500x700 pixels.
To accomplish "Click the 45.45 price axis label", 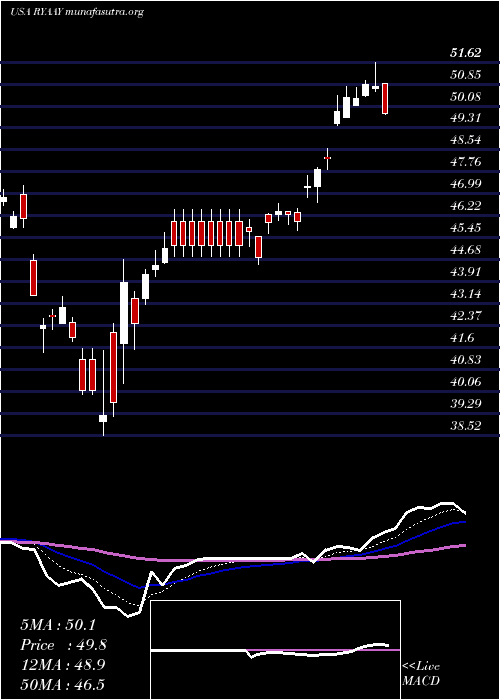I will [466, 228].
